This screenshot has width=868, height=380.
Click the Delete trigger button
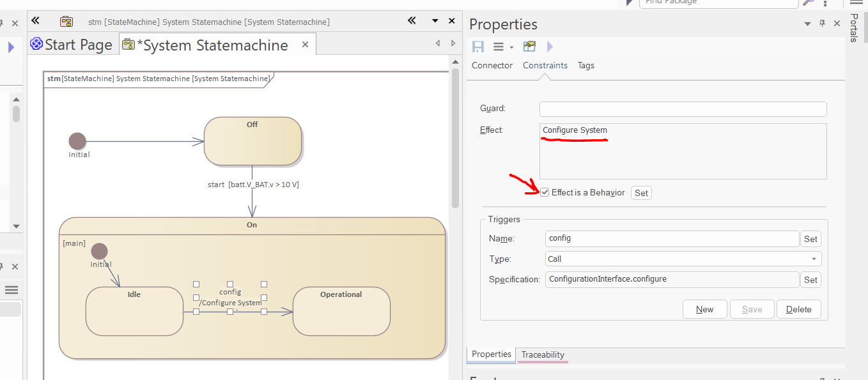click(x=798, y=309)
